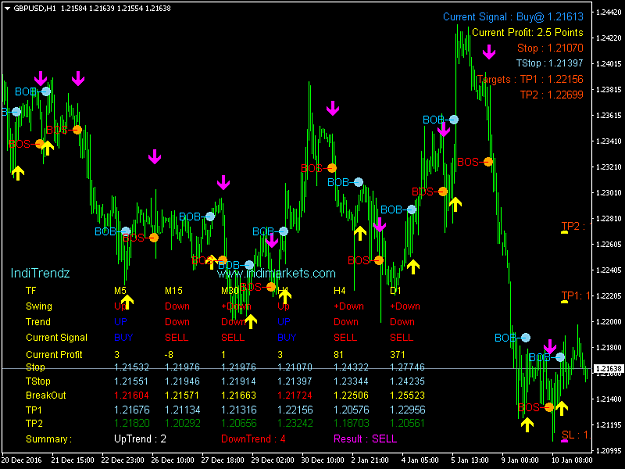Click the red BreakOut value 1.21724
Screen dimensions: 625x469
tap(295, 396)
